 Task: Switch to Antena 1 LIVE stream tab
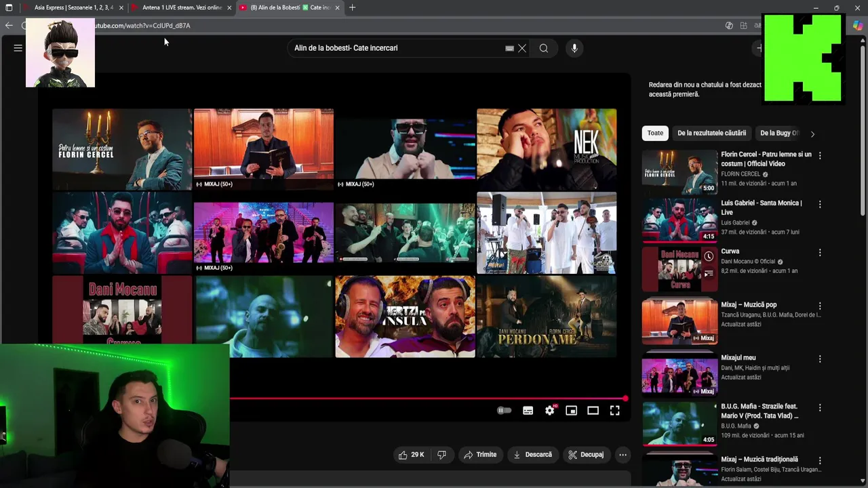(x=182, y=7)
